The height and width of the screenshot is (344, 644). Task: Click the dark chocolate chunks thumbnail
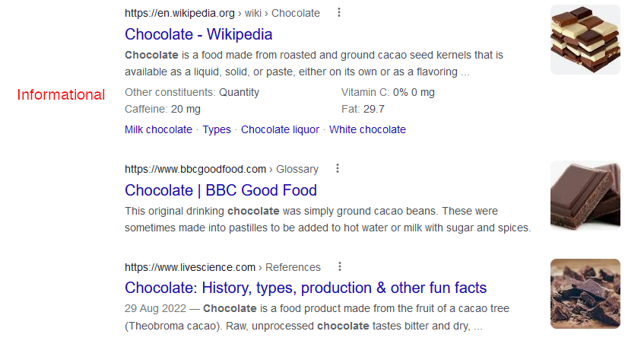pos(585,294)
